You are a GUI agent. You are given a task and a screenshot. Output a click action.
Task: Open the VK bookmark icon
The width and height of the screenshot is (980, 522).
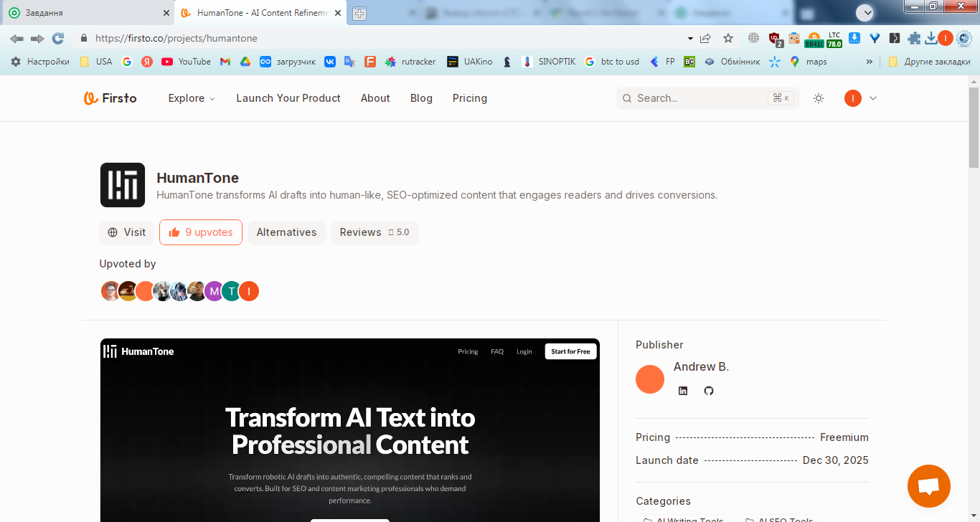click(330, 62)
